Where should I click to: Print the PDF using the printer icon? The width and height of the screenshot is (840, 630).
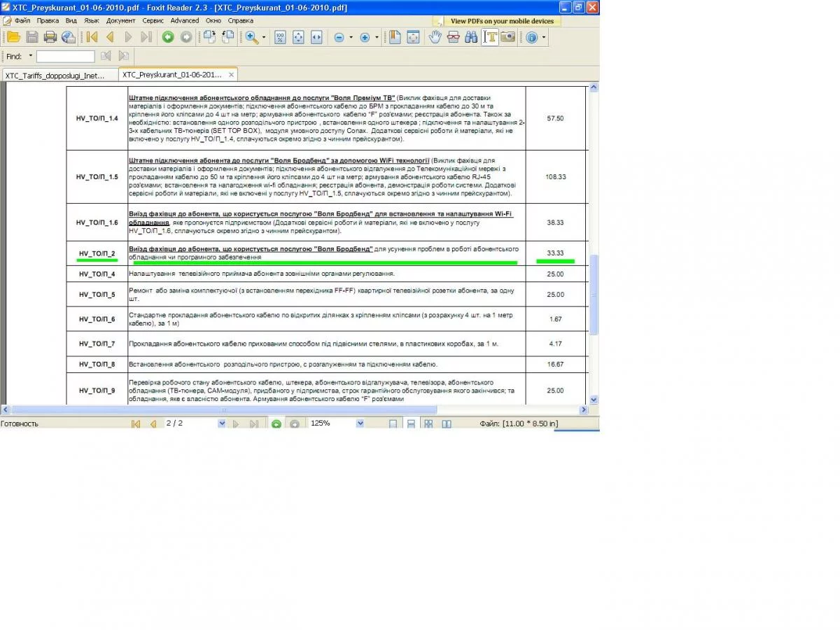point(50,37)
